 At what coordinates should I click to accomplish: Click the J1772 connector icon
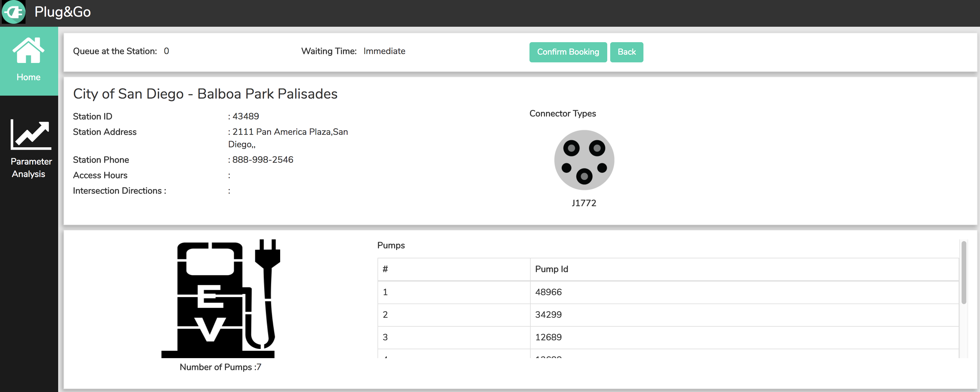583,160
